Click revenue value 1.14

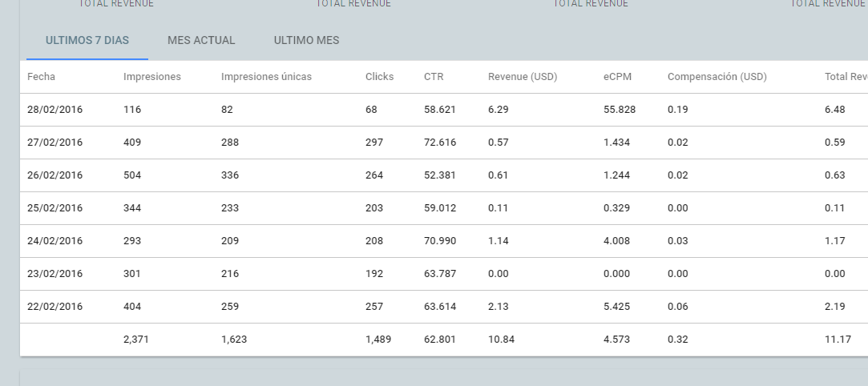coord(499,240)
